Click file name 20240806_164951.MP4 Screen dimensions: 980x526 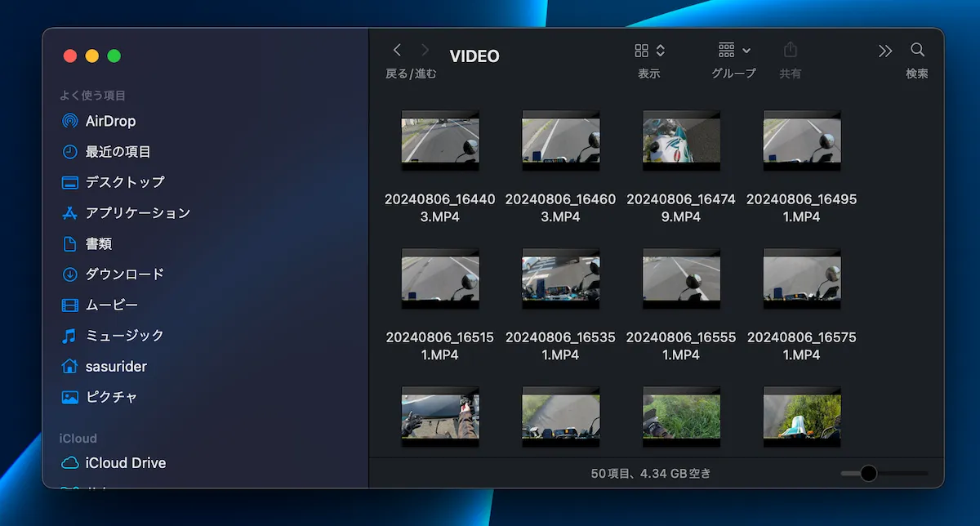[802, 207]
